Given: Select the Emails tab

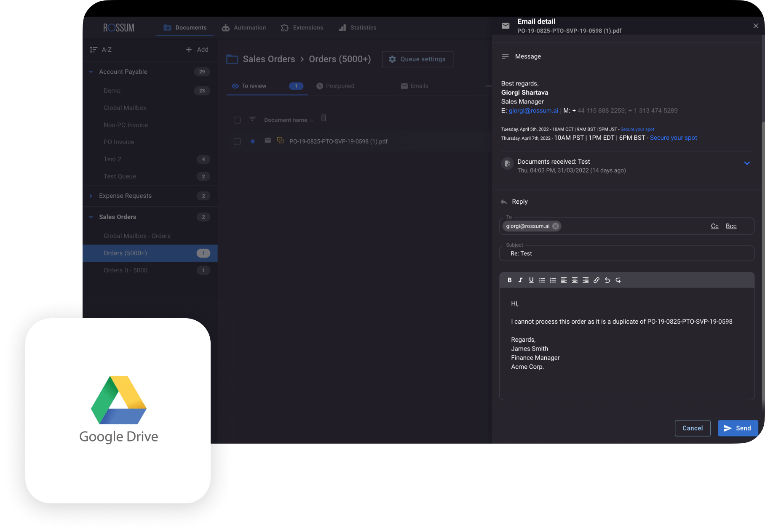Looking at the screenshot, I should 436,86.
